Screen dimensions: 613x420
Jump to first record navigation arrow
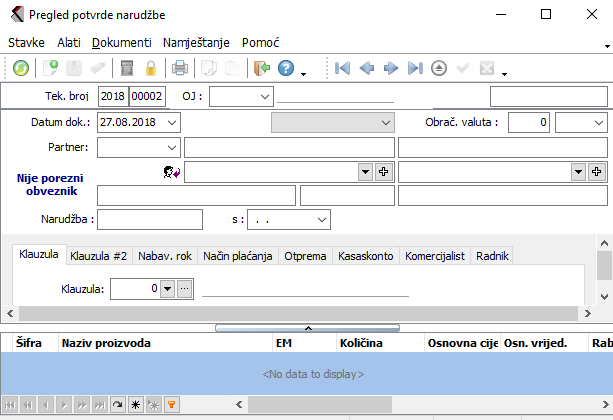[343, 69]
